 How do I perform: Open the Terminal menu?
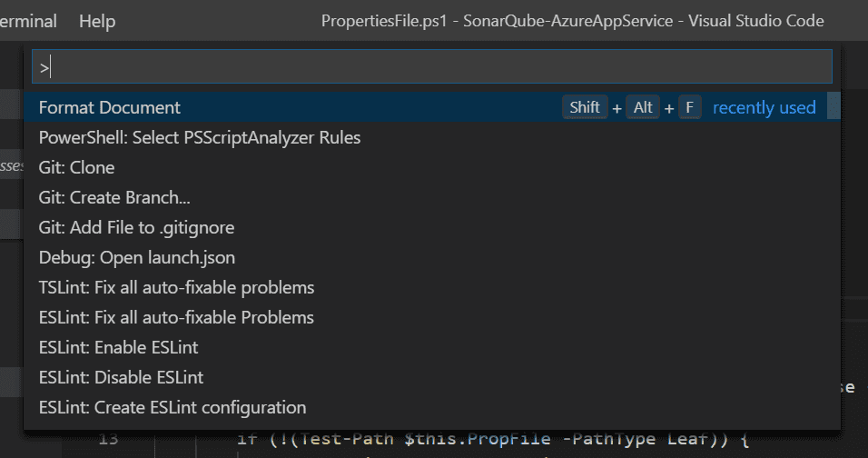(x=27, y=21)
